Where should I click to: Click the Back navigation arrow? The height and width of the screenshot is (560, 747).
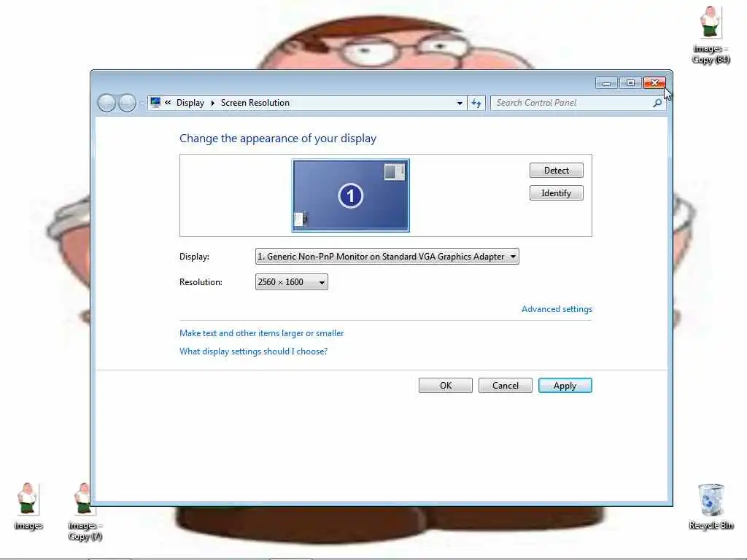[107, 103]
